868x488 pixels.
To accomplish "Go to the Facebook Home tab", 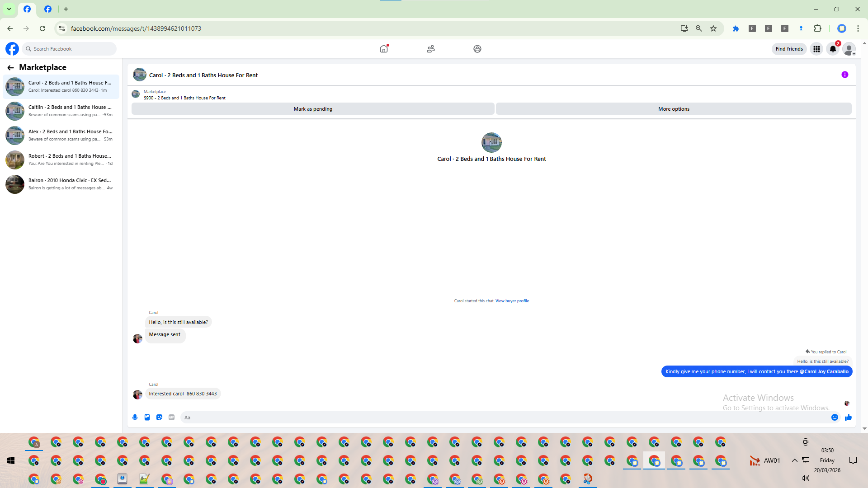I will pos(384,49).
